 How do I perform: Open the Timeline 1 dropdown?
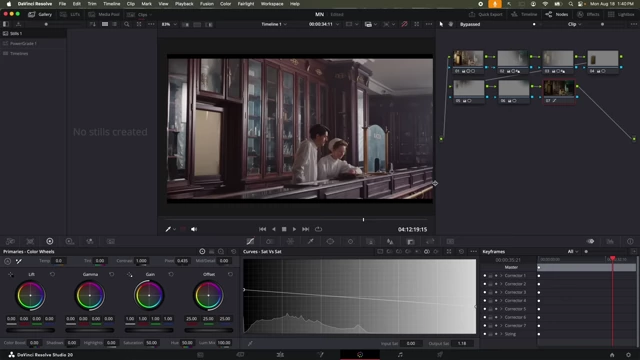pos(274,24)
